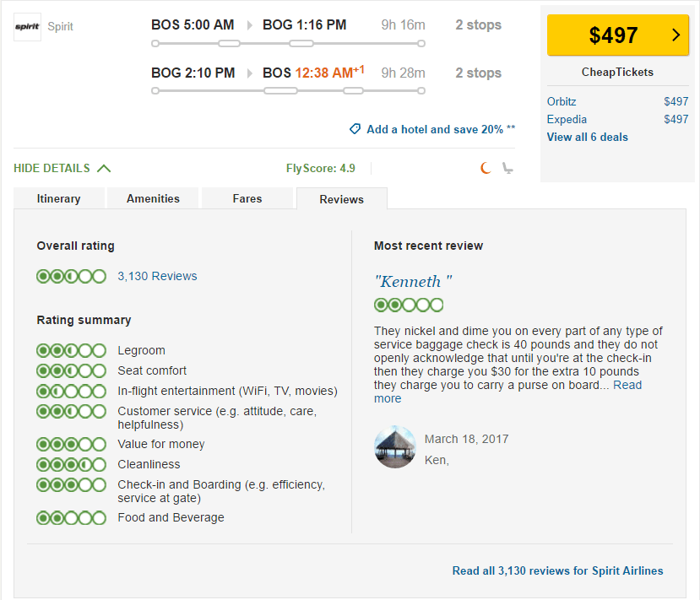Click the return 2 stops label
This screenshot has height=600, width=700.
pyautogui.click(x=478, y=73)
